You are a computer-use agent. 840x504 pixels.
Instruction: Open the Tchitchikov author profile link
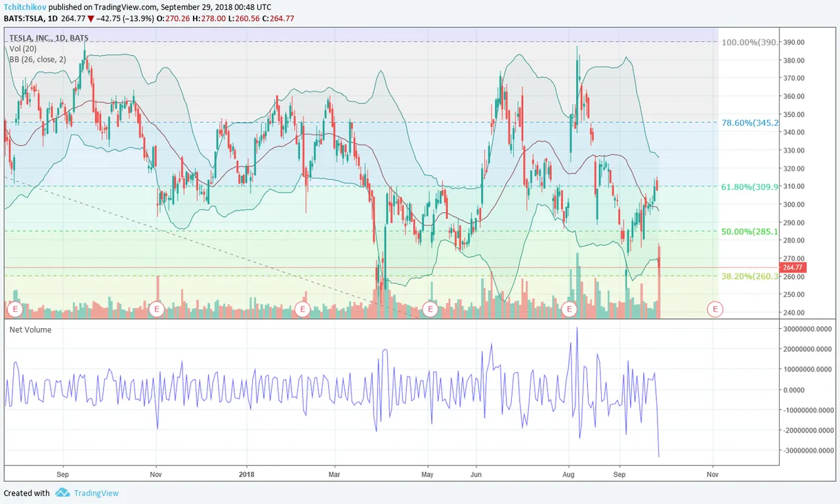coord(24,7)
